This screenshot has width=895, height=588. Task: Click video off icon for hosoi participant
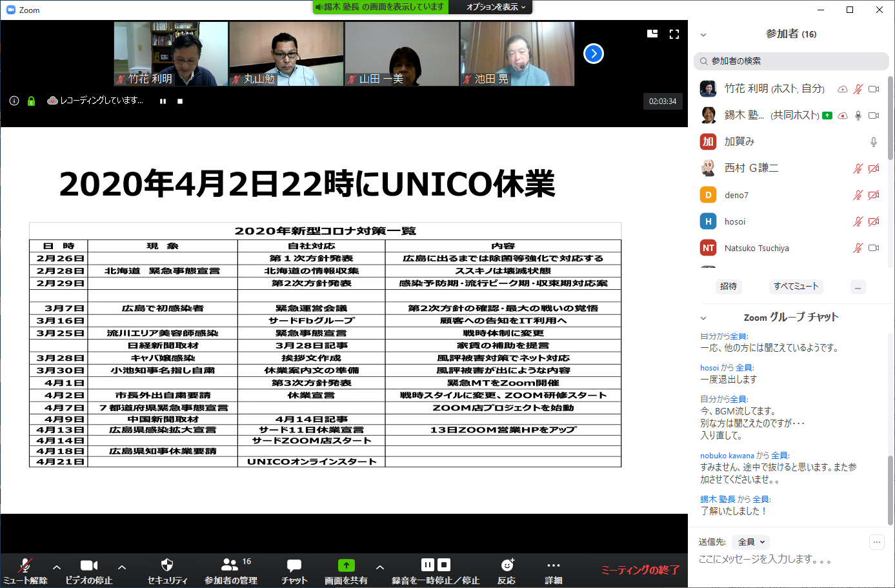(x=874, y=221)
